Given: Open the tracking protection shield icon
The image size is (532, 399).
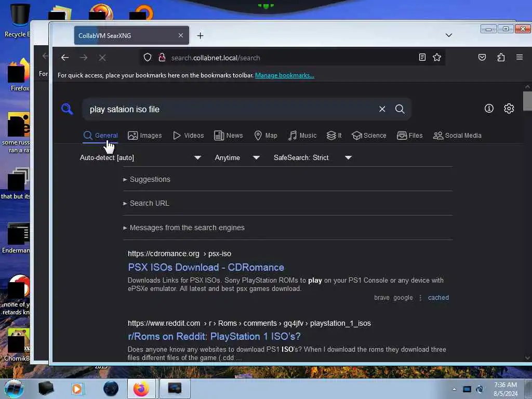Looking at the screenshot, I should click(x=147, y=57).
